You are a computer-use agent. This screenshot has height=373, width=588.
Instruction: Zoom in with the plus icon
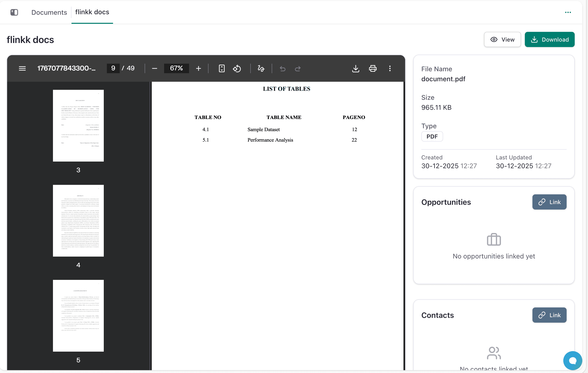coord(199,68)
